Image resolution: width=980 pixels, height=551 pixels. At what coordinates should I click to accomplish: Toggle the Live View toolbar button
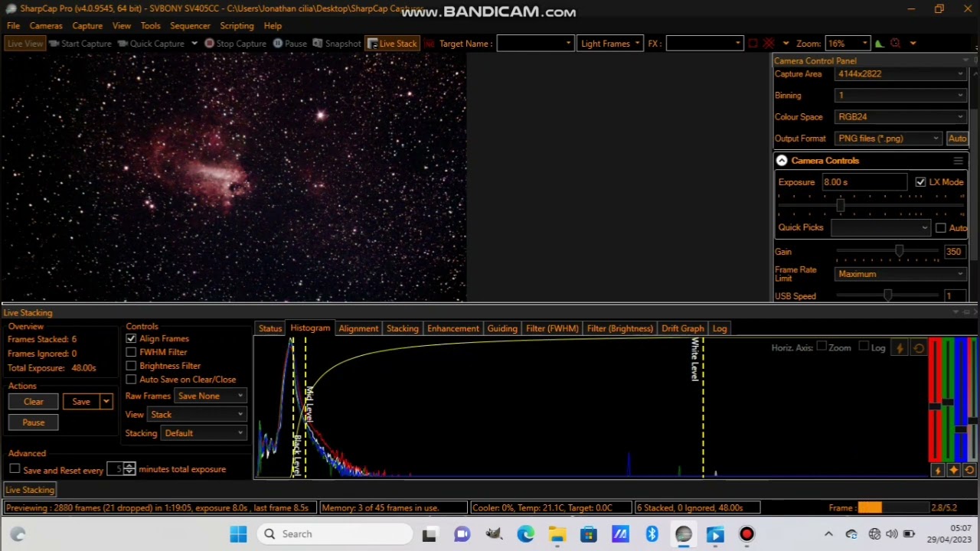click(x=24, y=44)
